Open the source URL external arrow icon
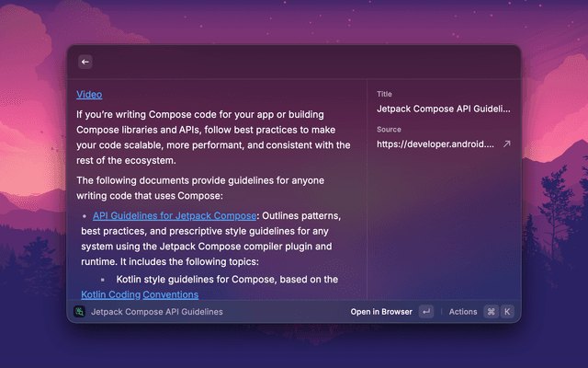This screenshot has height=368, width=588. [x=506, y=144]
